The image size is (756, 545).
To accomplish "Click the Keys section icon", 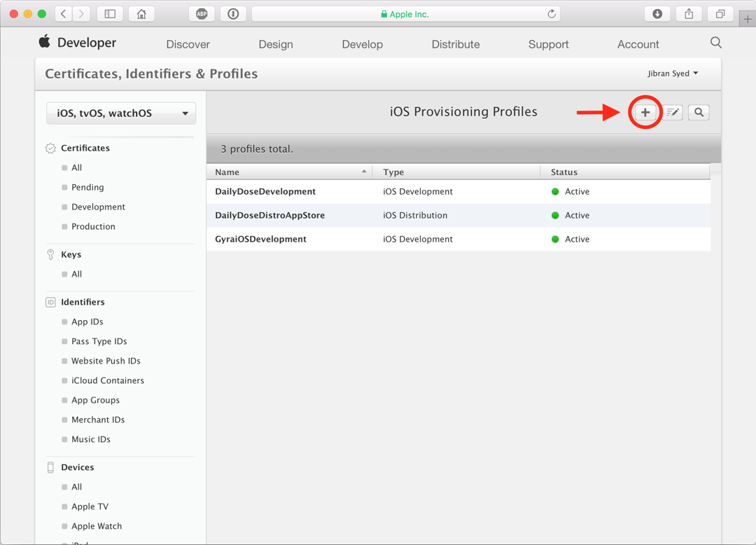I will click(x=50, y=255).
